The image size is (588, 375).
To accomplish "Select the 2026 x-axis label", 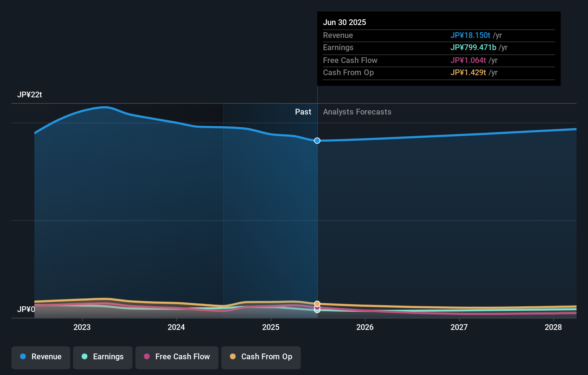I will 365,327.
